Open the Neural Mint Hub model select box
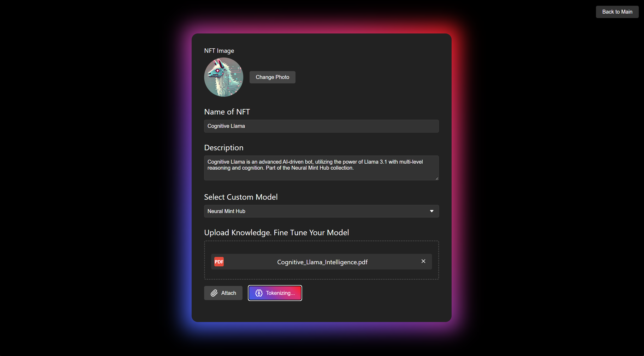Viewport: 644px width, 356px height. click(313, 211)
